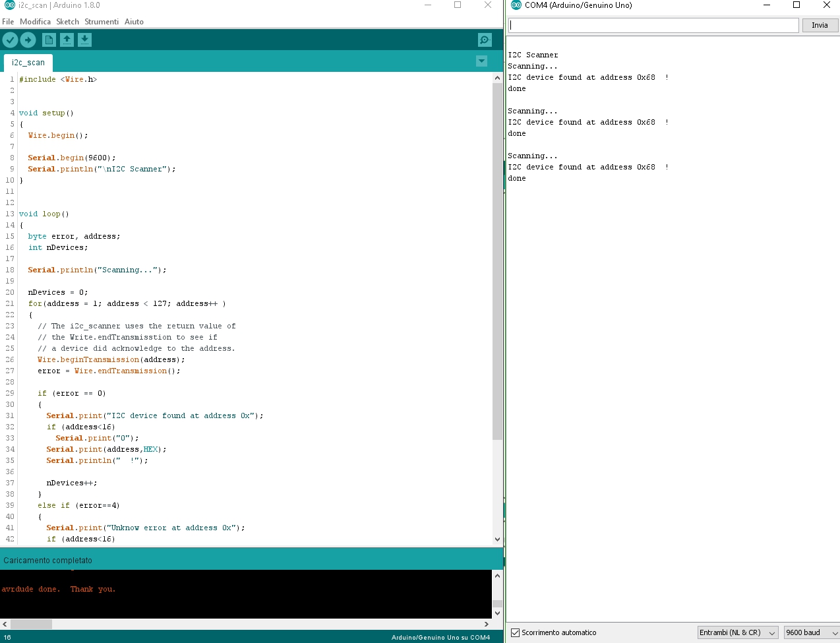The width and height of the screenshot is (840, 643).
Task: Click the Upload sketch arrow icon
Action: [x=28, y=40]
